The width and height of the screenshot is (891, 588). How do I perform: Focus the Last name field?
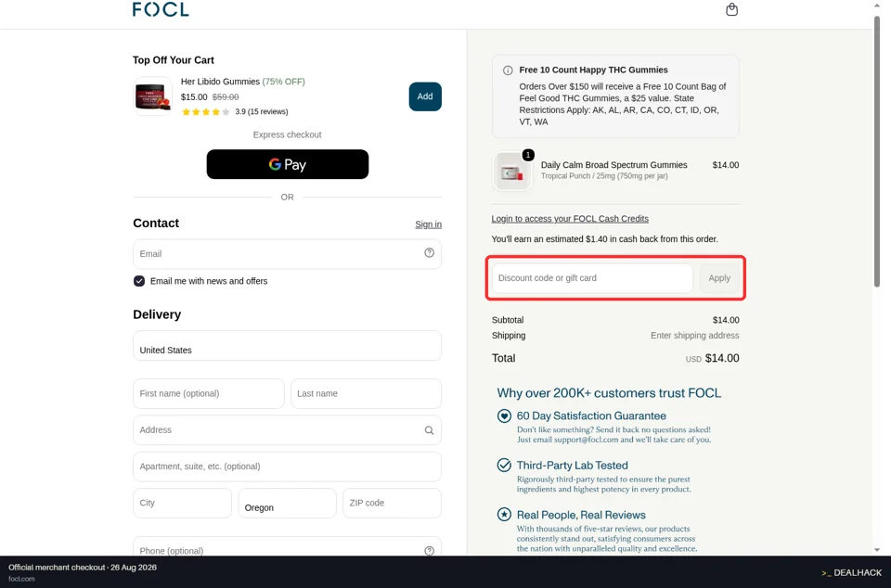366,394
